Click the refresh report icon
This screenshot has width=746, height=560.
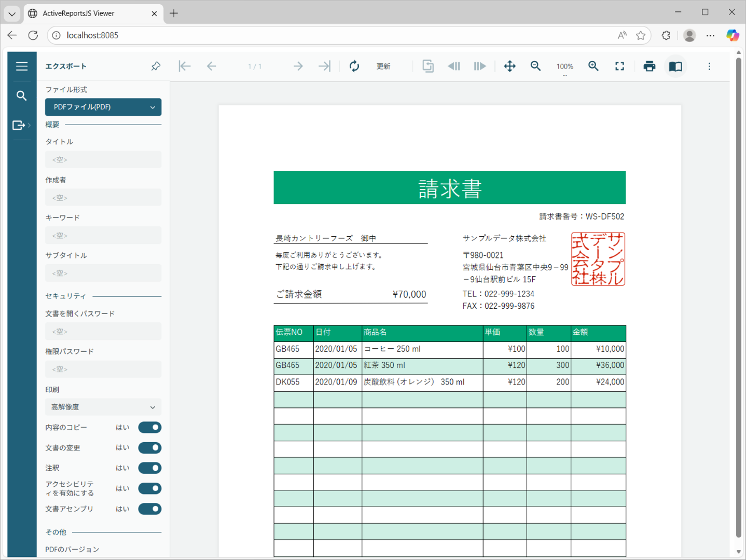[x=354, y=66]
